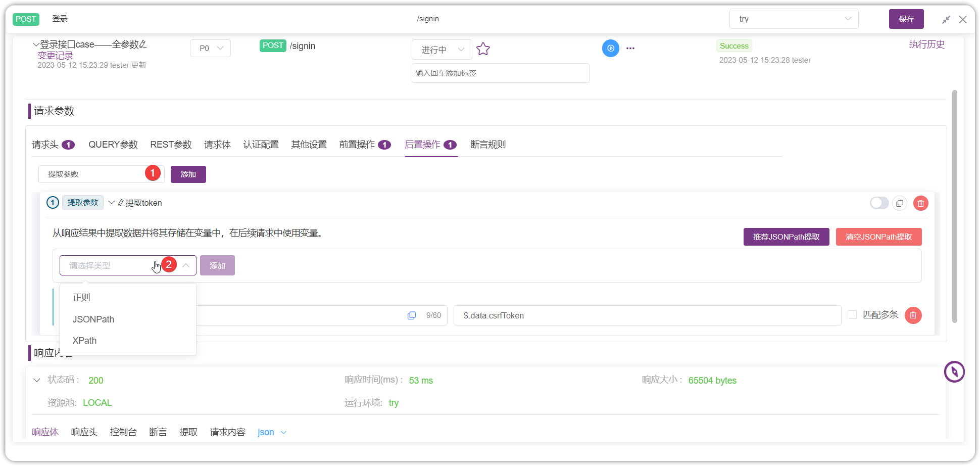Open the 变更记录 change log link

[55, 56]
